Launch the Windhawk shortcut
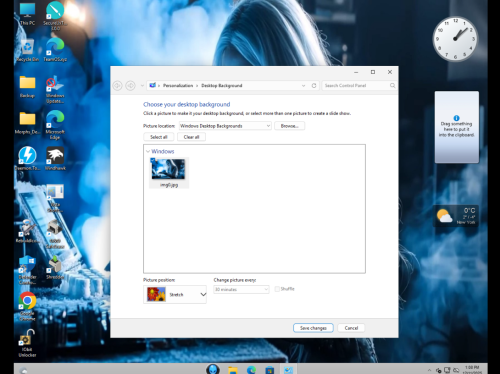500x374 pixels. click(55, 158)
